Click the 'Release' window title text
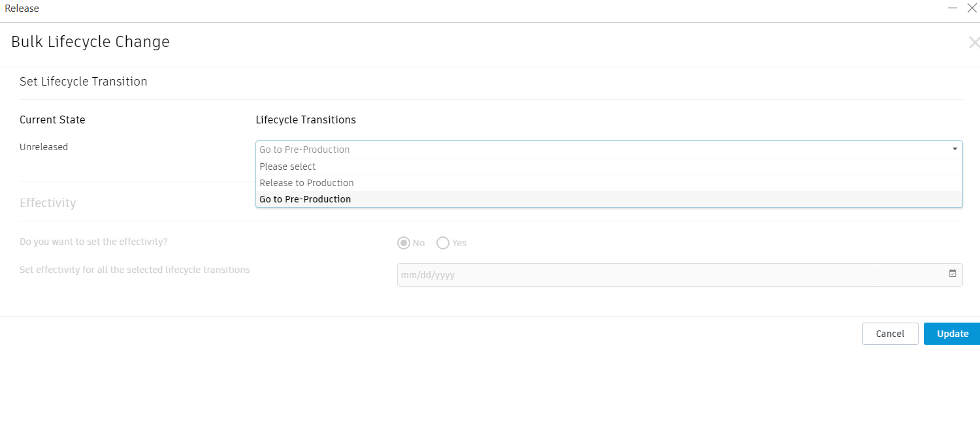The image size is (980, 431). pos(22,8)
